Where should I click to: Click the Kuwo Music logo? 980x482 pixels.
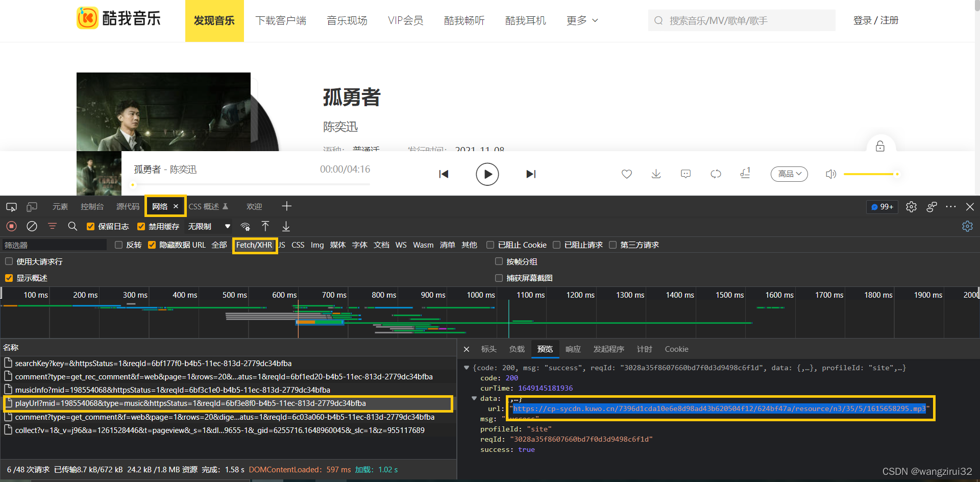tap(118, 18)
